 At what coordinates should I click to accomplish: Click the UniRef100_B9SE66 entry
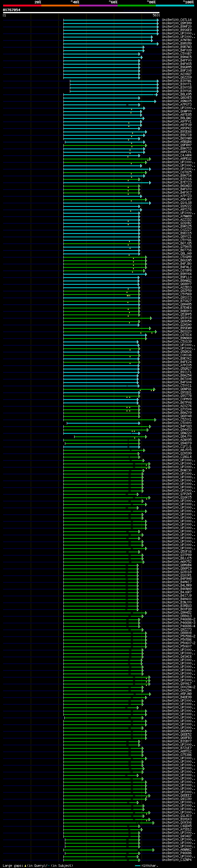(x=177, y=132)
